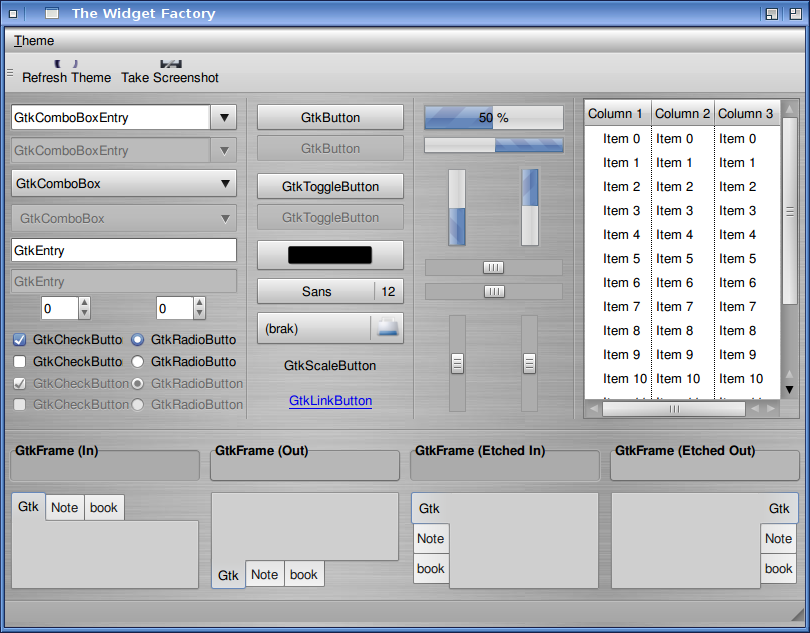Click the toolbar drag handle grip
This screenshot has width=810, height=633.
tap(10, 73)
